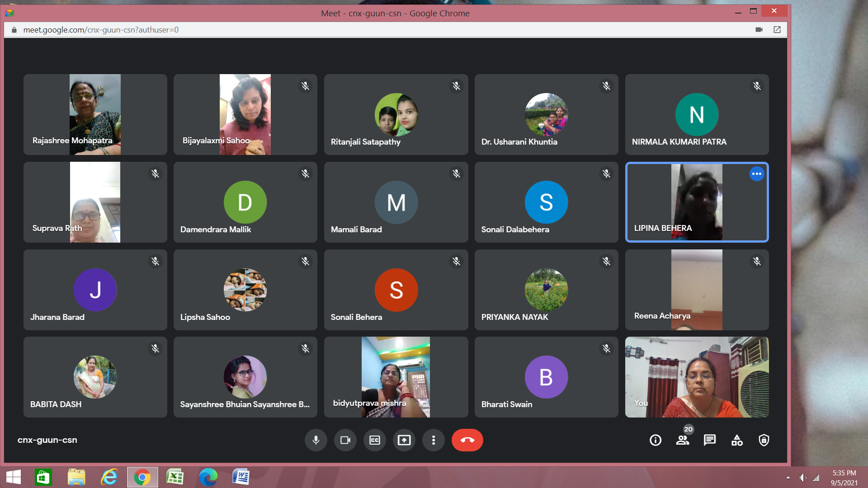Click the D avatar of Damendrara Mallik
The image size is (868, 488).
point(245,202)
